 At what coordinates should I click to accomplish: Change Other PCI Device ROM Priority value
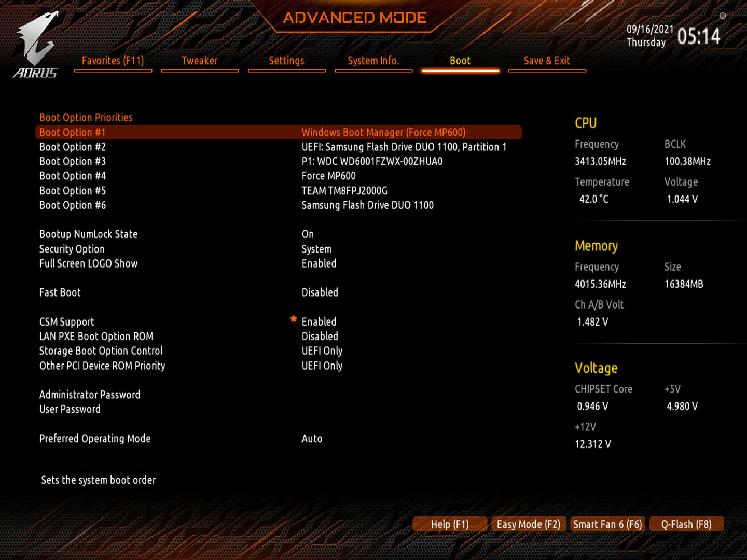322,366
